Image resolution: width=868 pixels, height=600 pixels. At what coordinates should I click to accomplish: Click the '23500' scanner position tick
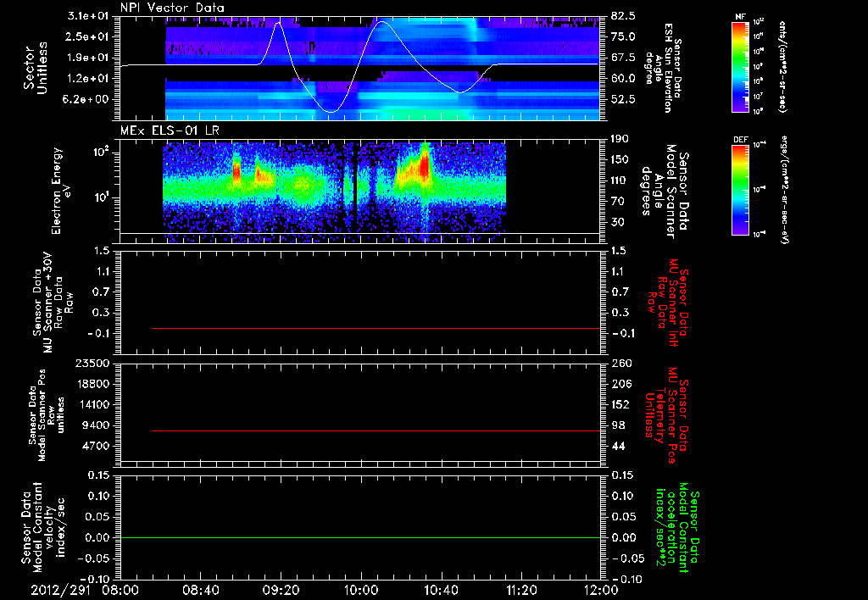pyautogui.click(x=93, y=364)
